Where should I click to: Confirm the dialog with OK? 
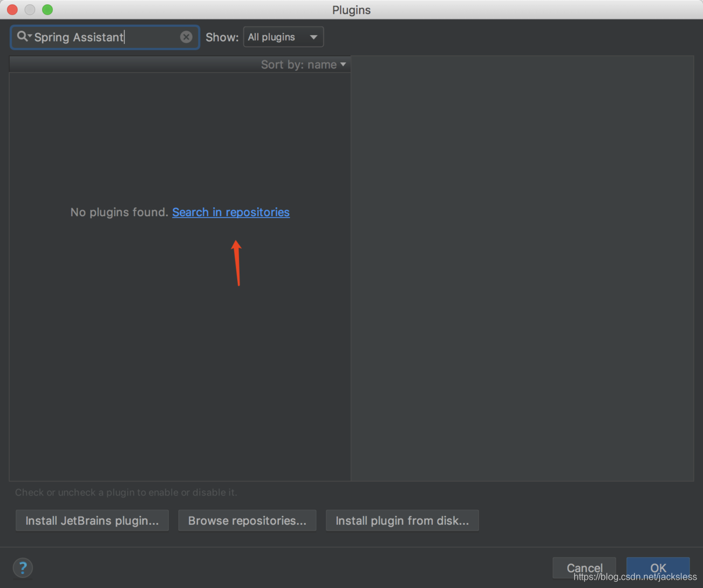[658, 568]
